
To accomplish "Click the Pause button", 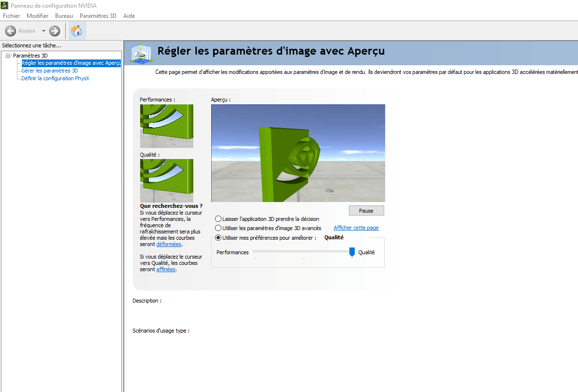I will [x=366, y=211].
